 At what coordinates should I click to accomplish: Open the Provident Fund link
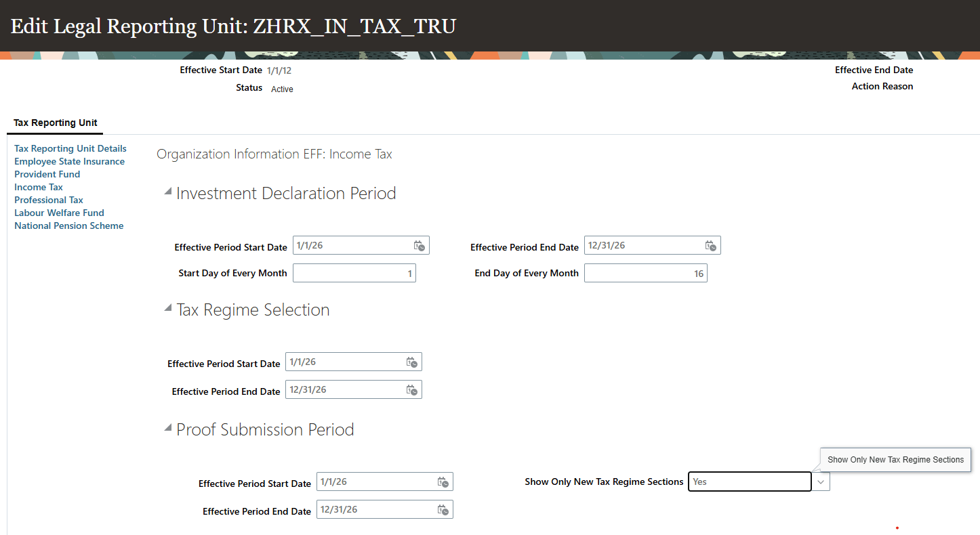point(47,174)
